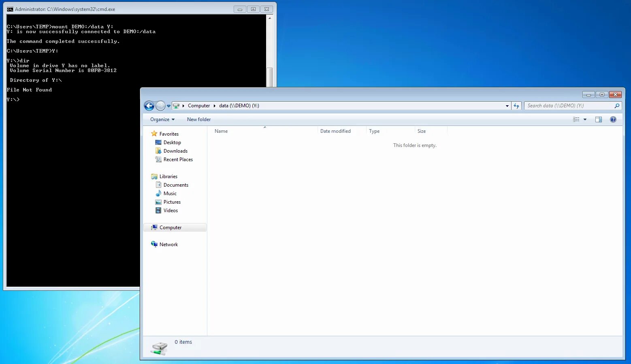Viewport: 631px width, 364px height.
Task: Click the network drive icon in details pane
Action: pyautogui.click(x=159, y=348)
